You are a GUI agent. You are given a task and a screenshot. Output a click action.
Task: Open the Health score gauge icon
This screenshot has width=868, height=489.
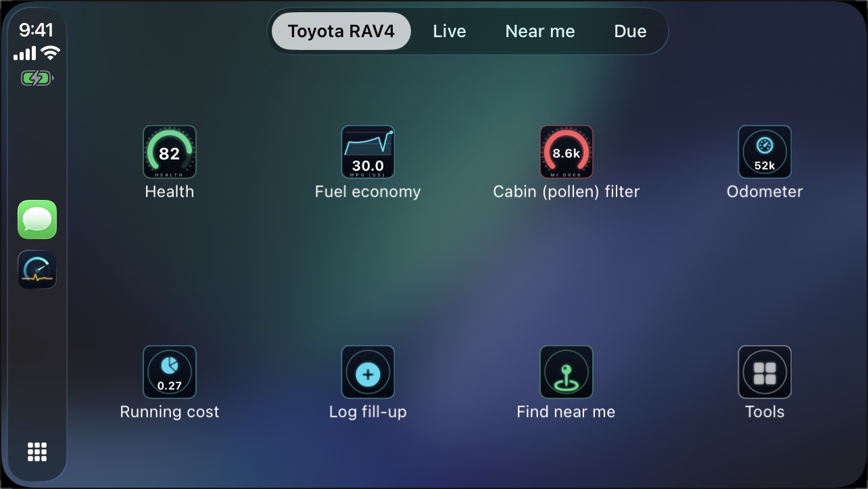coord(169,152)
